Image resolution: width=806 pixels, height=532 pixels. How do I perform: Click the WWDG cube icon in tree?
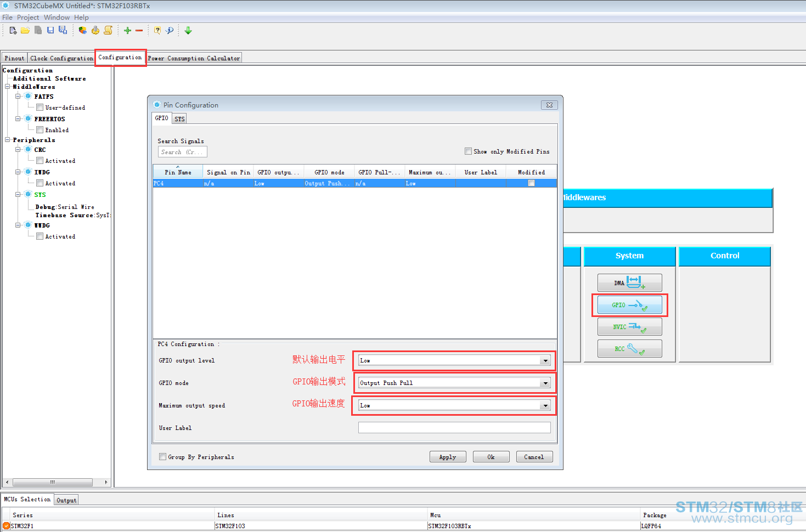(x=28, y=225)
